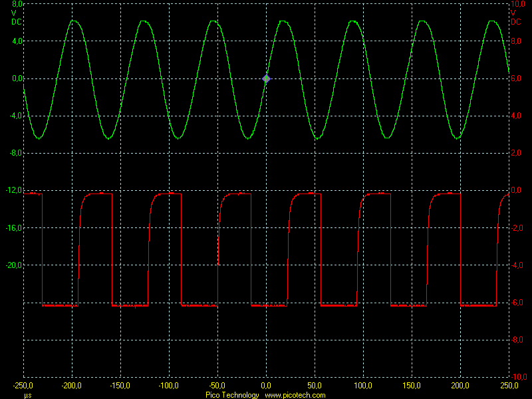This screenshot has height=399, width=532.
Task: Click the red 6.0 voltage axis label
Action: (517, 78)
